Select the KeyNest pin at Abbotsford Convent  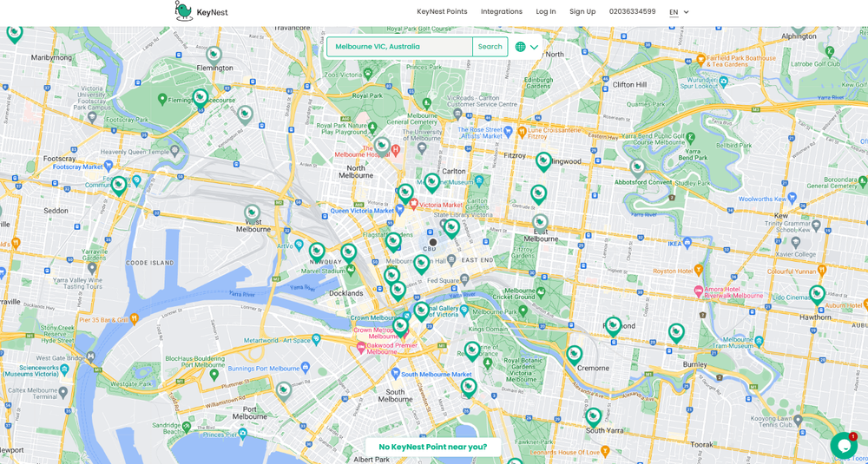click(638, 168)
